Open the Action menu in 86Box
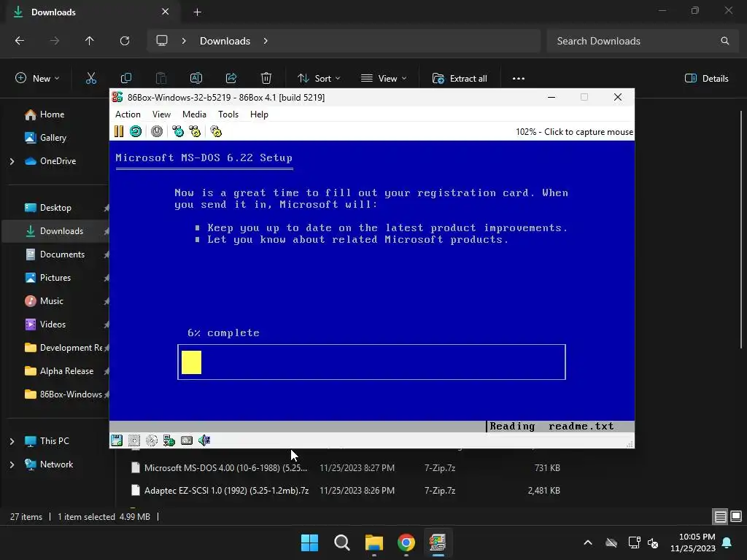 pyautogui.click(x=128, y=114)
